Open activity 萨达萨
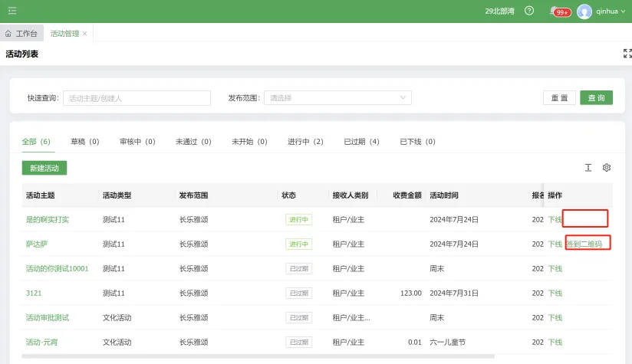The image size is (632, 364). (x=37, y=244)
